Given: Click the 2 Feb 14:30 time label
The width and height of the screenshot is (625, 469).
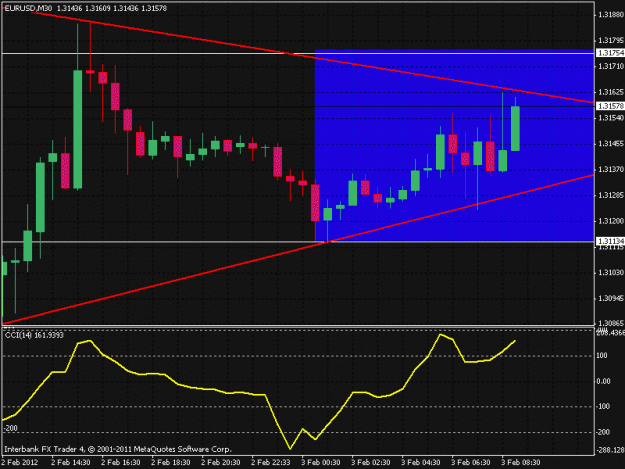Looking at the screenshot, I should [x=71, y=462].
